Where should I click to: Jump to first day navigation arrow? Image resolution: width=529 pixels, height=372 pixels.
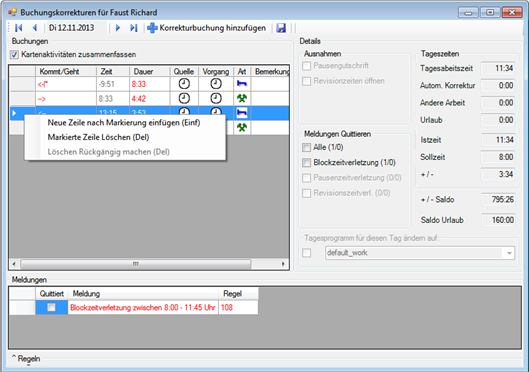point(19,28)
